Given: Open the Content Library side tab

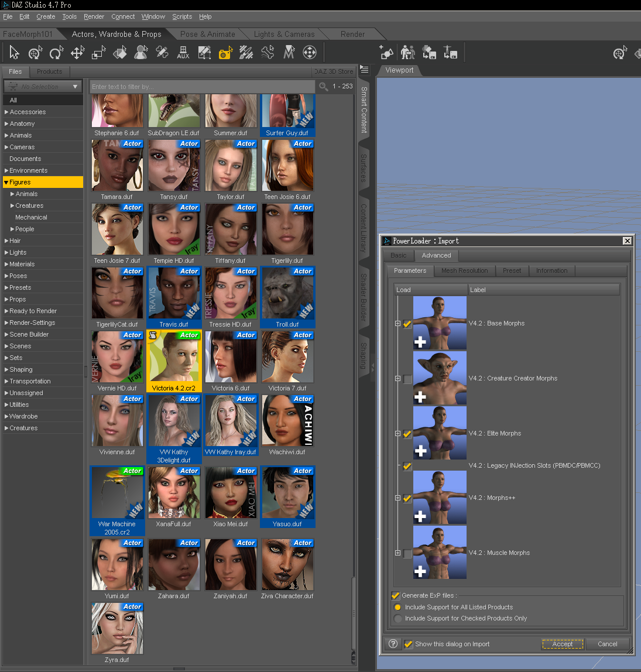Looking at the screenshot, I should (x=364, y=228).
